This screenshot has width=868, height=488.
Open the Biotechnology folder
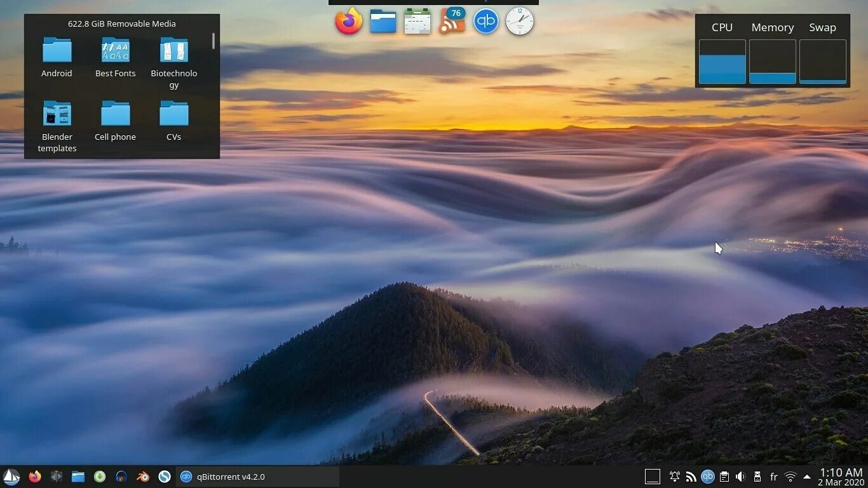pyautogui.click(x=174, y=63)
